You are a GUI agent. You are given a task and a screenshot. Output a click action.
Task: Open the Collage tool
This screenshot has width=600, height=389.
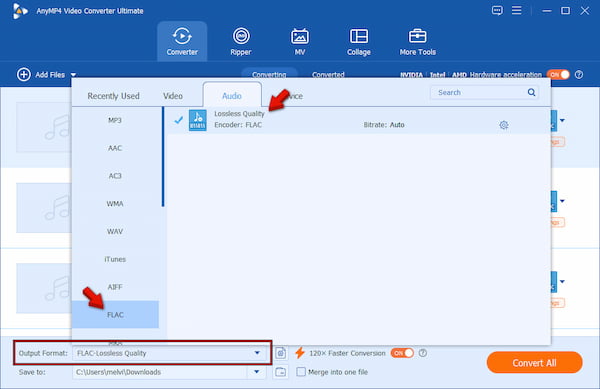[x=359, y=41]
